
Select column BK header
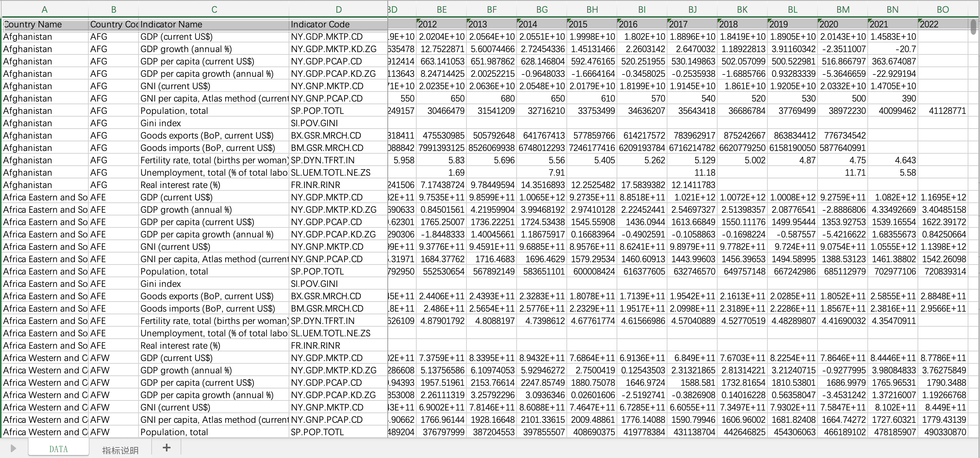coord(742,10)
